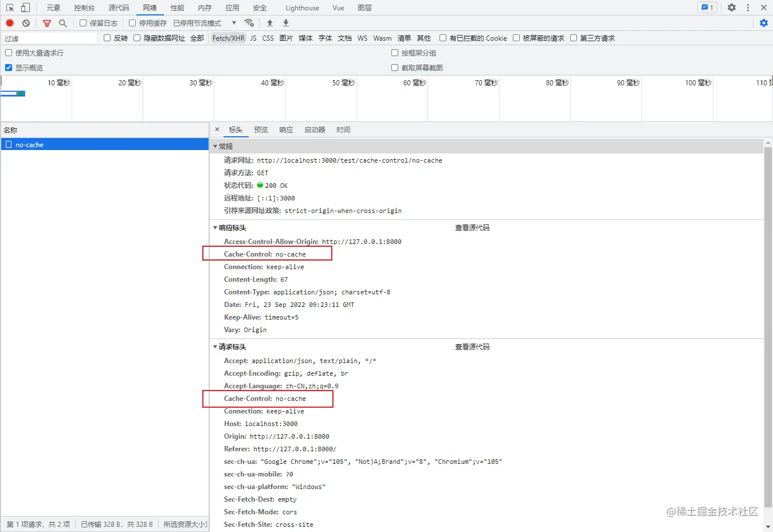Switch to the 控制台 panel
The image size is (773, 532).
point(84,7)
